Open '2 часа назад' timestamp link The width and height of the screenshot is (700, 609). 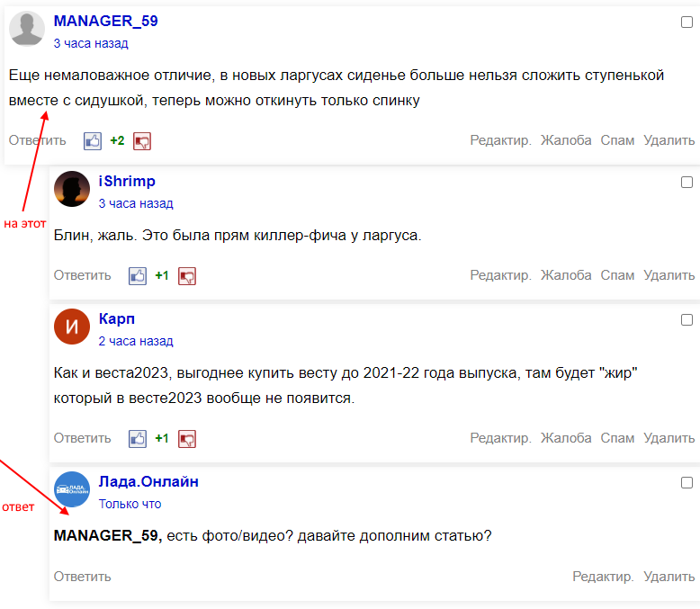pyautogui.click(x=136, y=341)
